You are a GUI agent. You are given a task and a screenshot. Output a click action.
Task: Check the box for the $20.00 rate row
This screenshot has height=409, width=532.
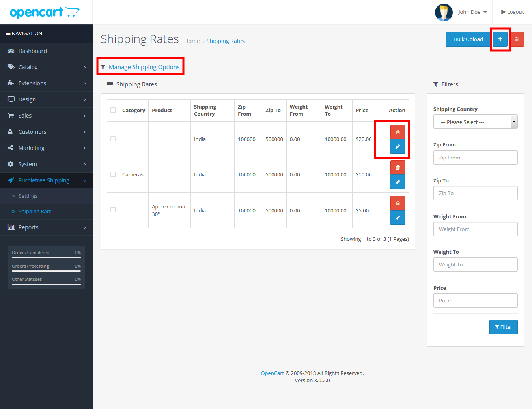click(x=113, y=139)
